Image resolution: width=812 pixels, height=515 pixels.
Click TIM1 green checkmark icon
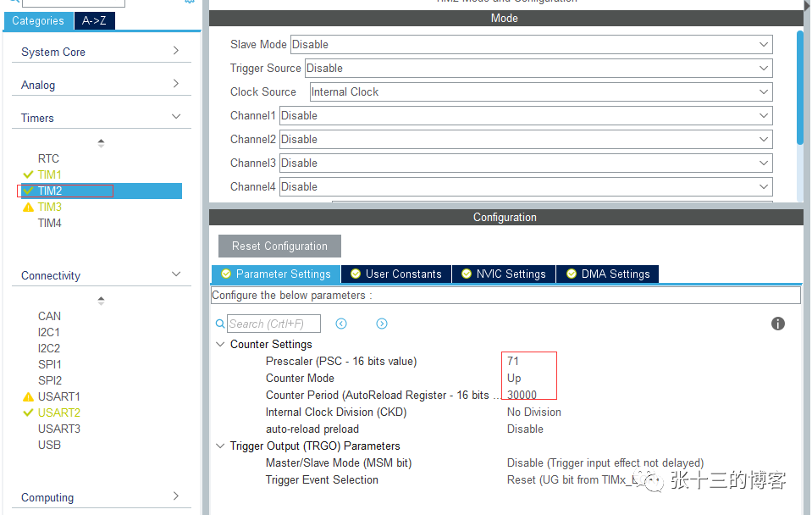[x=28, y=174]
